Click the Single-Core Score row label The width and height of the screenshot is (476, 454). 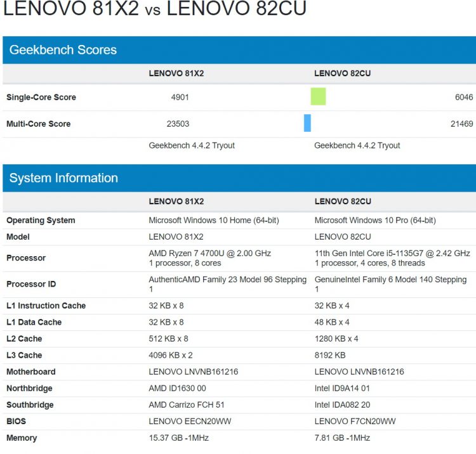pyautogui.click(x=41, y=98)
